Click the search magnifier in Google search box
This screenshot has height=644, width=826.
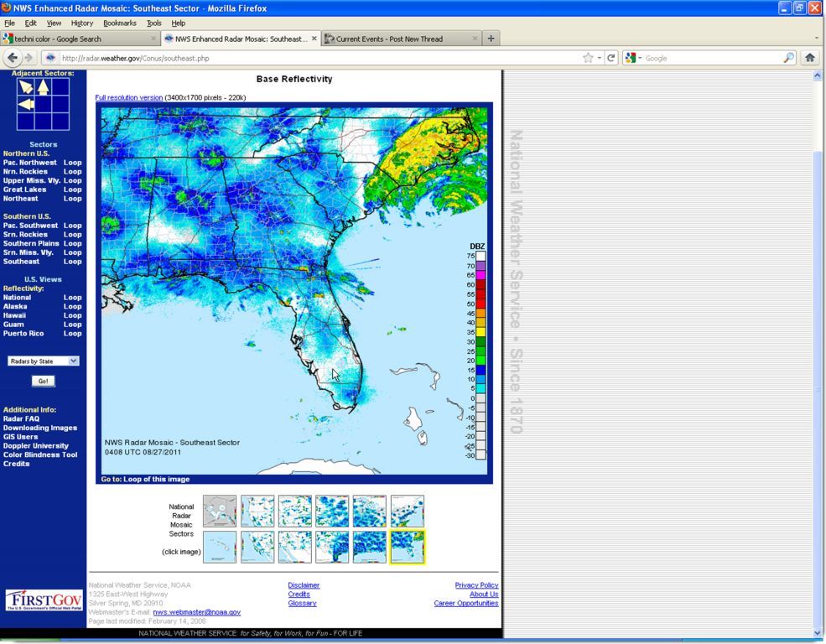pyautogui.click(x=788, y=58)
